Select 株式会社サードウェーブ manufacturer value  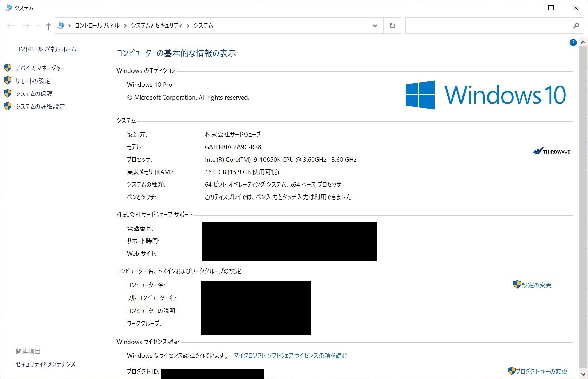[x=233, y=134]
